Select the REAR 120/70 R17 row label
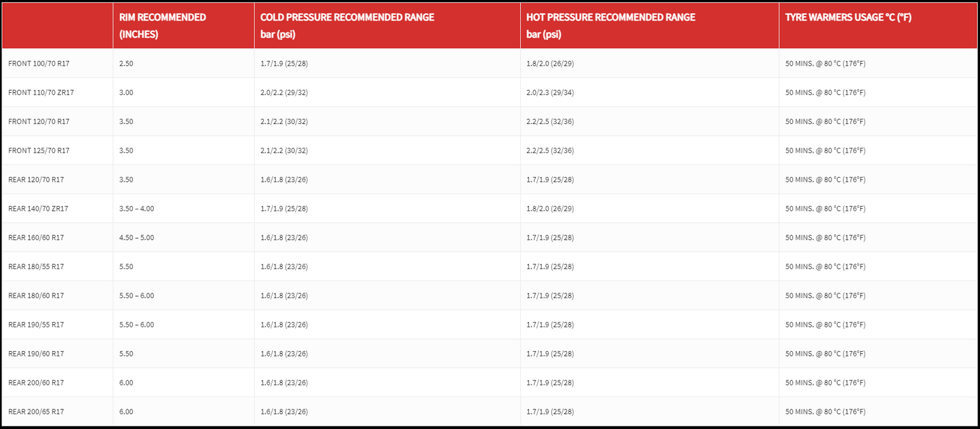Viewport: 980px width, 429px height. 36,180
